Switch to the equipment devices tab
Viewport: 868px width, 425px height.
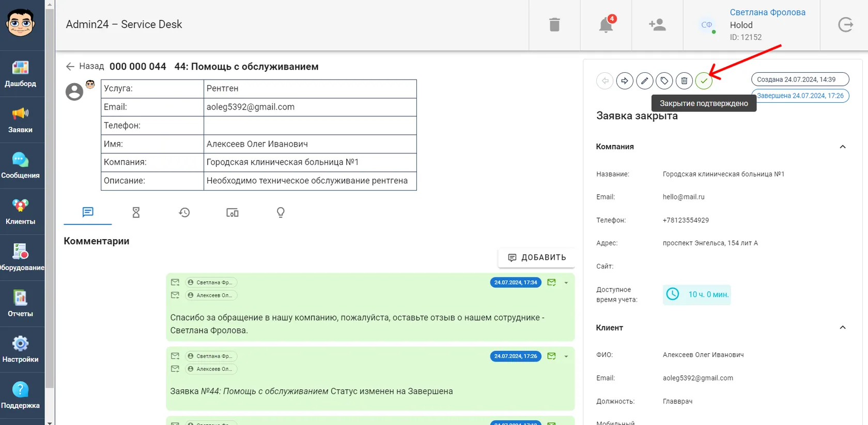233,212
